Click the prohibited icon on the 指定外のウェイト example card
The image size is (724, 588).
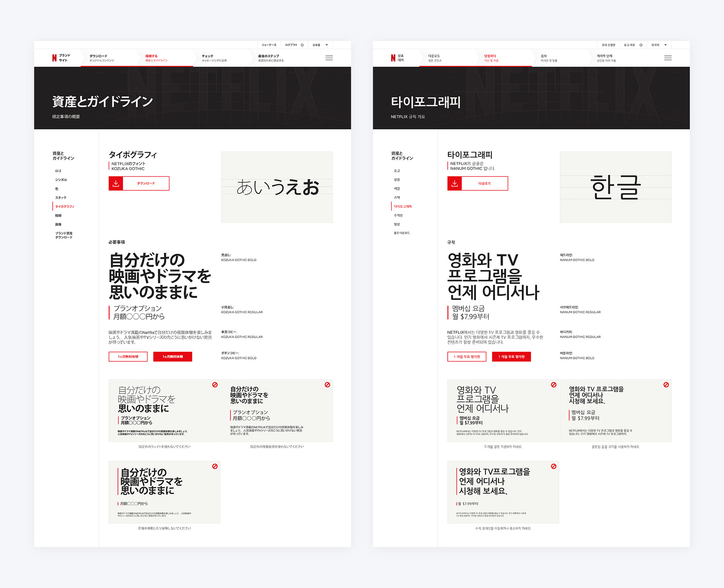tap(215, 385)
